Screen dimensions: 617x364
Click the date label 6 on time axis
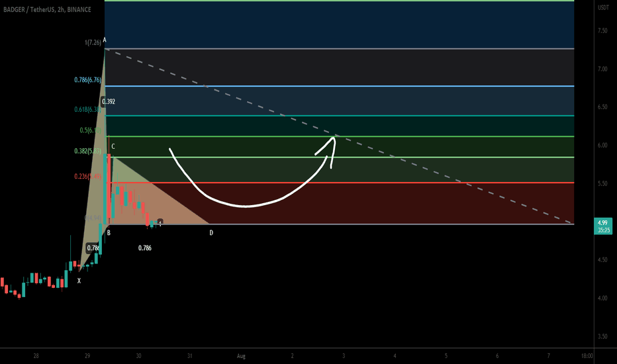click(x=497, y=356)
